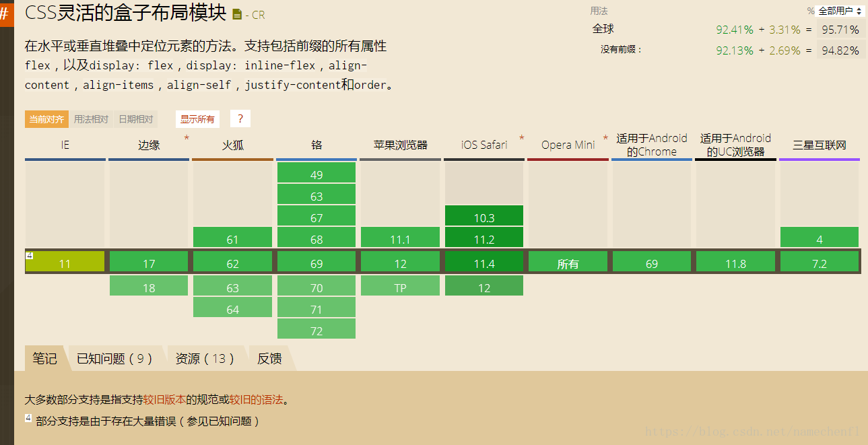Select the iOS Safari 11.4 cell
This screenshot has width=868, height=445.
[484, 261]
